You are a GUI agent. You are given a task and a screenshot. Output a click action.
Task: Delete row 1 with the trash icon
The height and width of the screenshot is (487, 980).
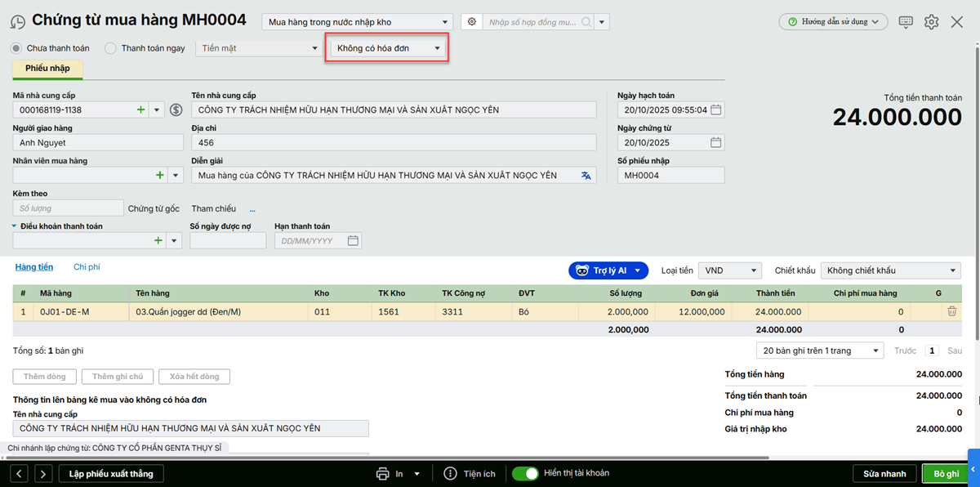[x=951, y=311]
